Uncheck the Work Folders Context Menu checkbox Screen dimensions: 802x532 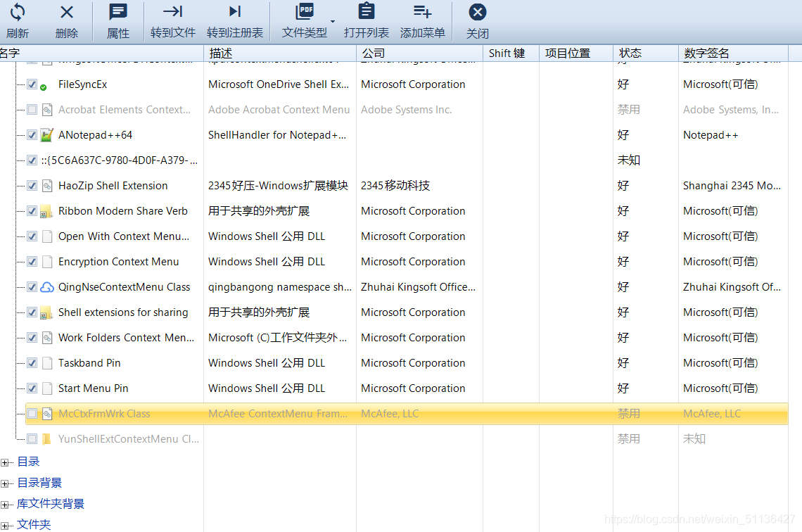[32, 338]
